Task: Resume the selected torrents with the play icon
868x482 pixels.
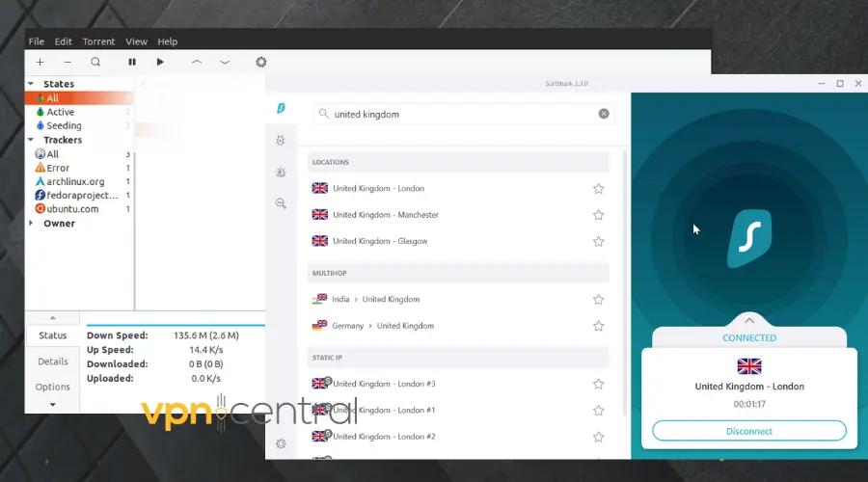Action: (x=160, y=62)
